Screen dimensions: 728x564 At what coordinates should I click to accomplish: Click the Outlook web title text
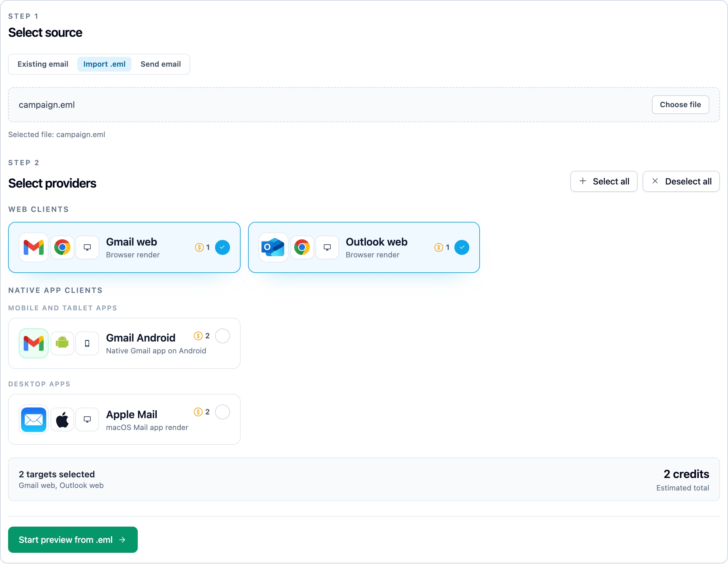pyautogui.click(x=376, y=242)
